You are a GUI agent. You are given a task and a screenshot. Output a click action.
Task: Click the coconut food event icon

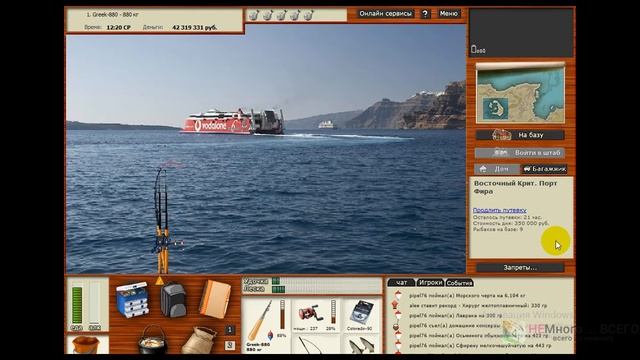(x=395, y=327)
